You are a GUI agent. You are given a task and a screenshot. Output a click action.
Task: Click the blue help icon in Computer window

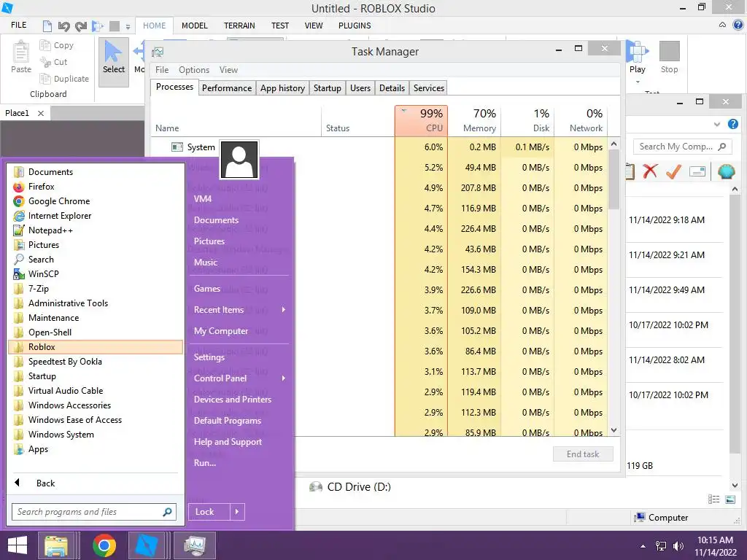click(x=732, y=124)
